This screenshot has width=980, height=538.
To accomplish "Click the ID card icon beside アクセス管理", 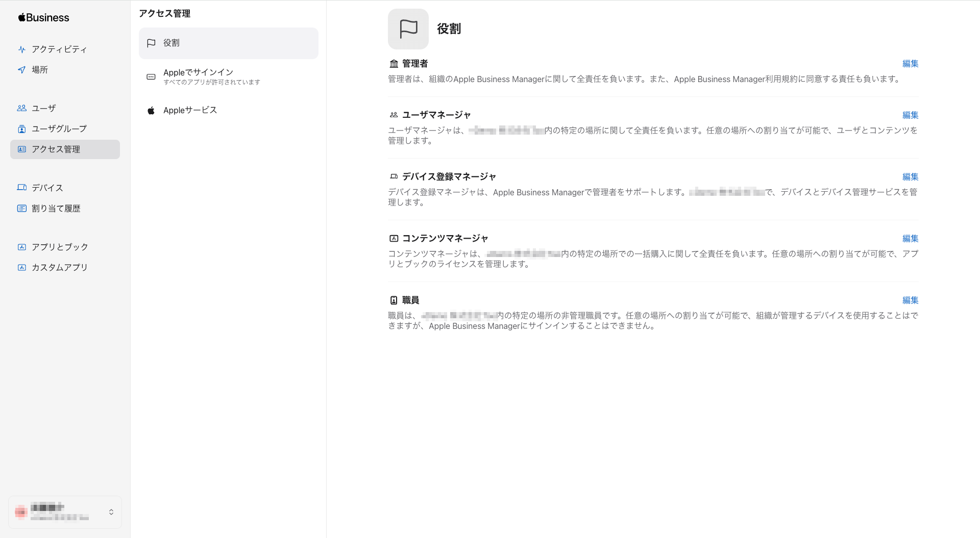I will coord(21,149).
